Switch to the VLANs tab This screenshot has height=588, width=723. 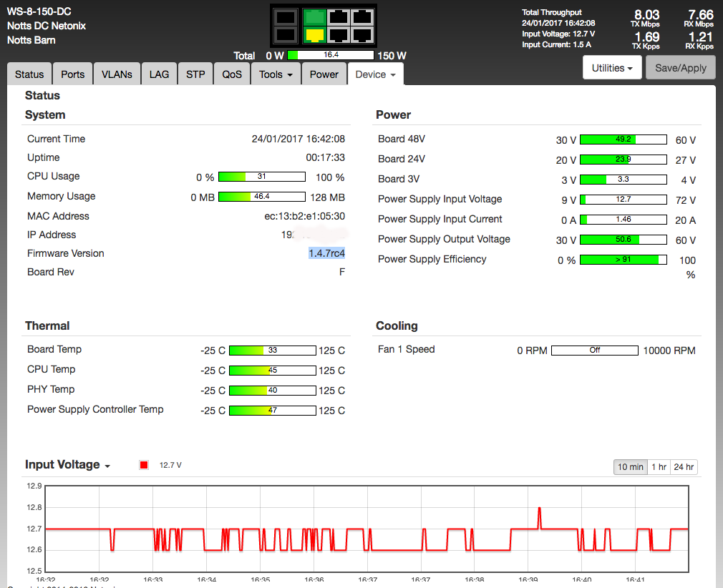pos(117,74)
